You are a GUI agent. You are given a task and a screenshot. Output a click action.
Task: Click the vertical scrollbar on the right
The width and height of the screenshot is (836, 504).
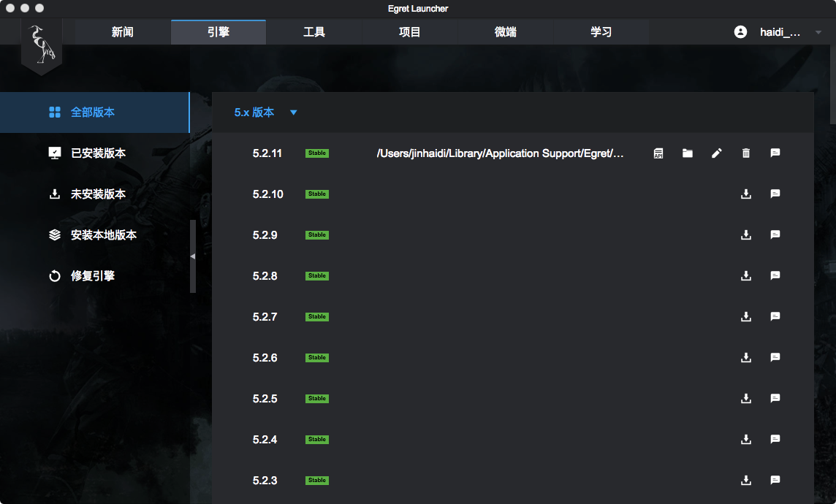(x=833, y=85)
